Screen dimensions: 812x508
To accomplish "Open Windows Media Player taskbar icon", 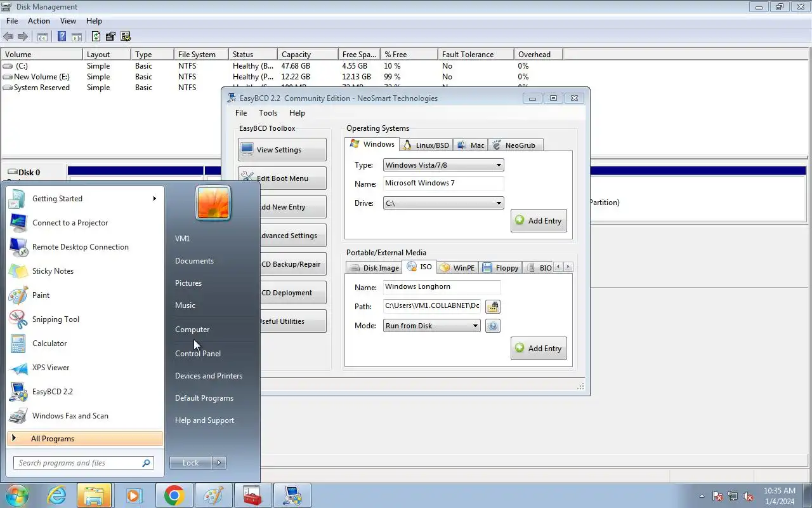I will click(x=133, y=496).
